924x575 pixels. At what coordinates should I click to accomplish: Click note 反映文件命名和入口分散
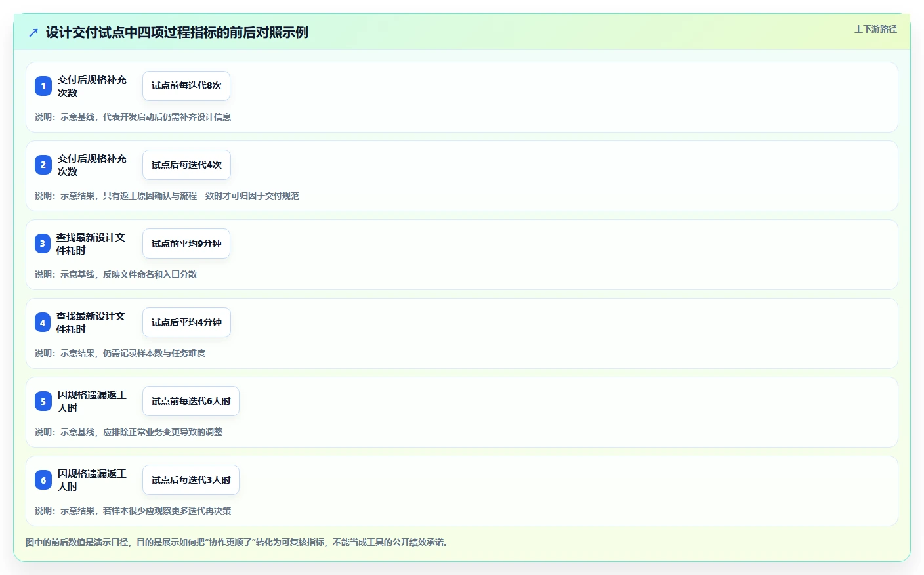pyautogui.click(x=115, y=274)
